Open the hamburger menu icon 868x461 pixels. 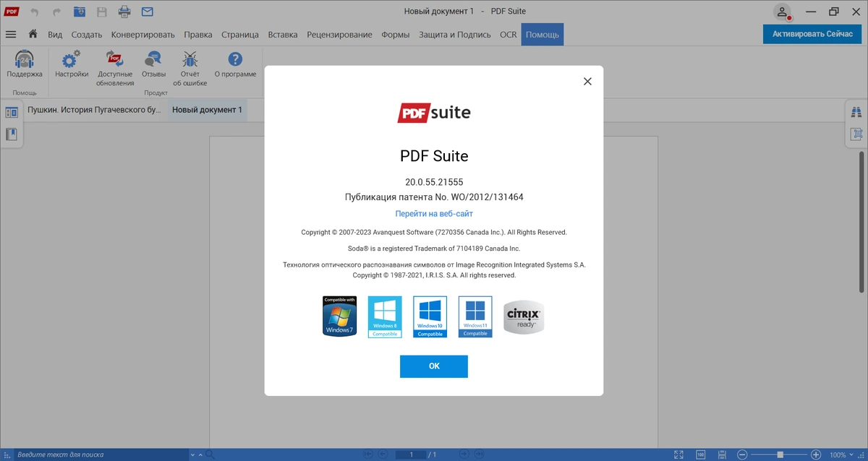(x=11, y=34)
